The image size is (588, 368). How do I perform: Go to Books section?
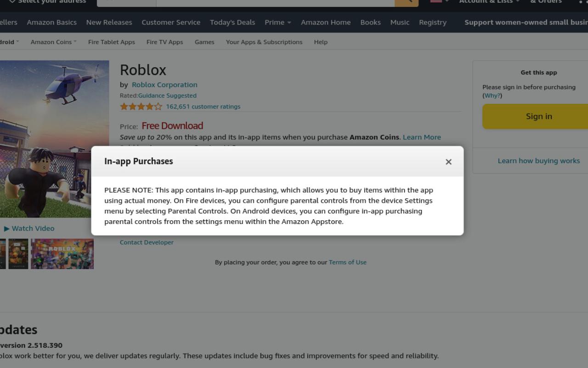coord(370,22)
